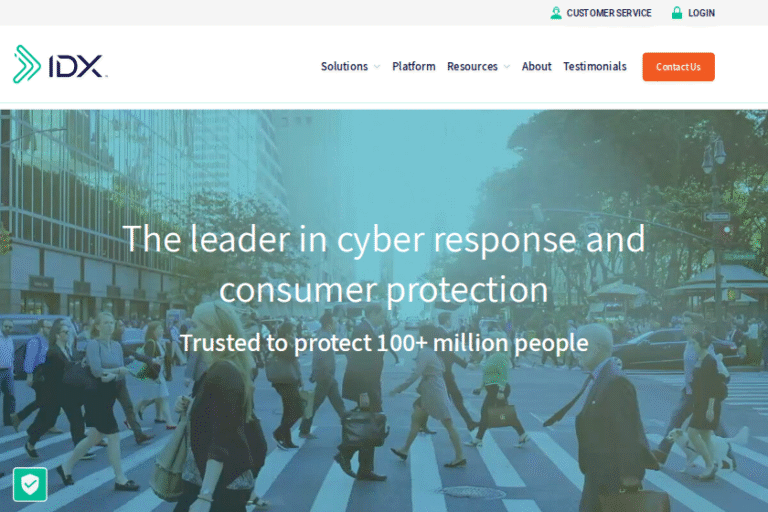Click the hero headline about cyber response
The image size is (768, 512).
tap(384, 264)
